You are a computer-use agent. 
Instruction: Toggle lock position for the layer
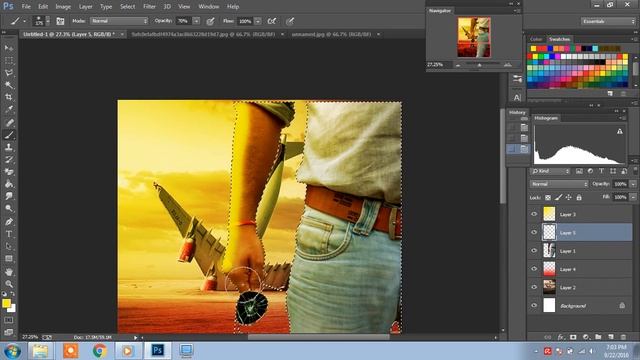click(569, 198)
